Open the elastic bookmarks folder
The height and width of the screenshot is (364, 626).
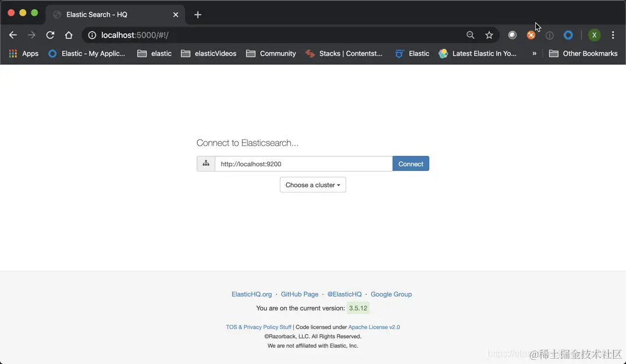pyautogui.click(x=155, y=53)
